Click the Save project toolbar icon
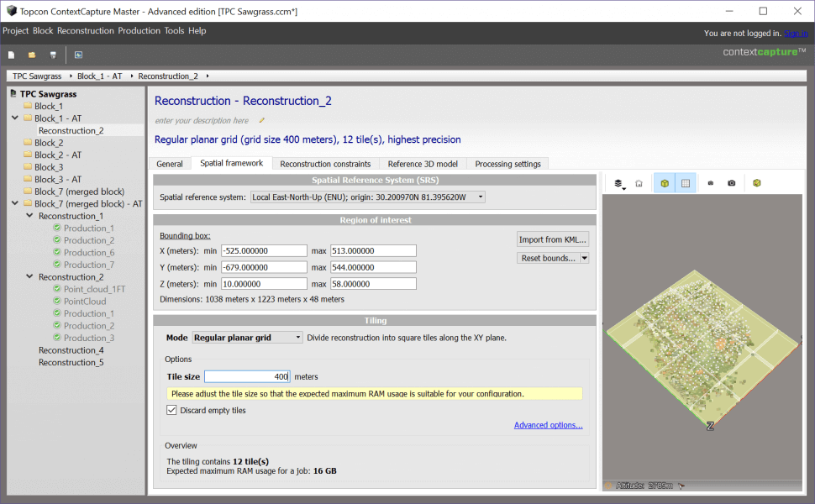 click(x=52, y=55)
